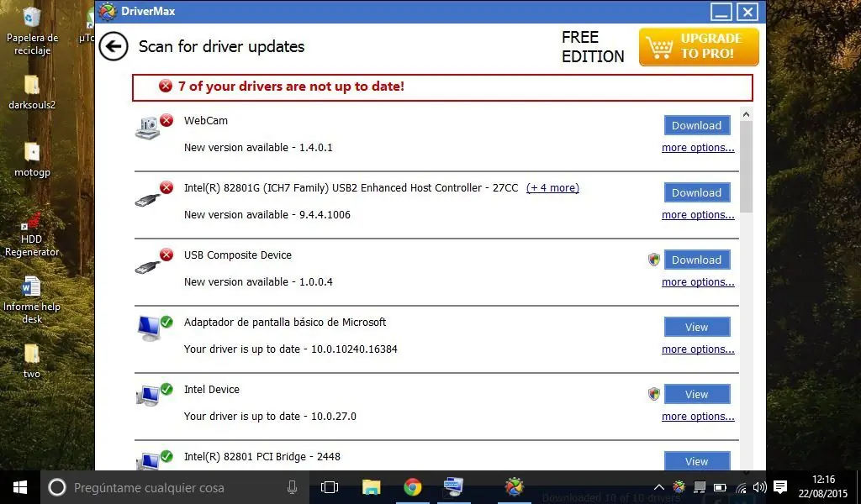
Task: Click the (+ 4 more) link
Action: point(552,187)
